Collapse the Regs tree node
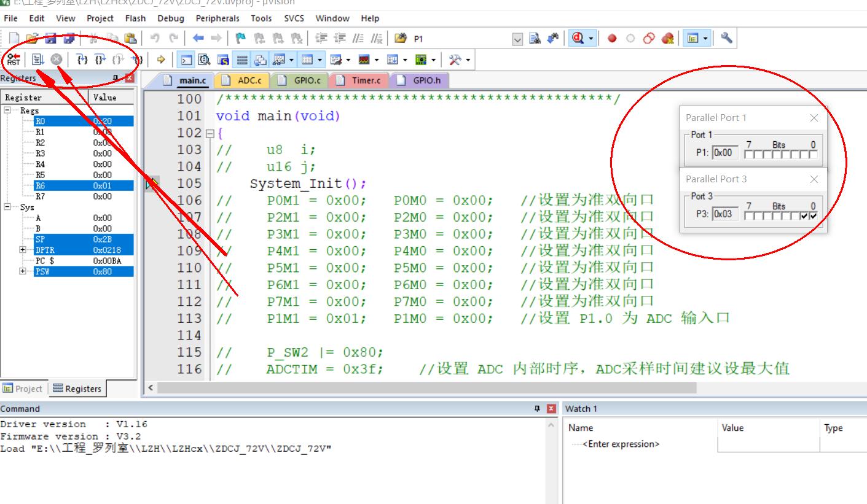Viewport: 867px width, 504px height. tap(7, 110)
